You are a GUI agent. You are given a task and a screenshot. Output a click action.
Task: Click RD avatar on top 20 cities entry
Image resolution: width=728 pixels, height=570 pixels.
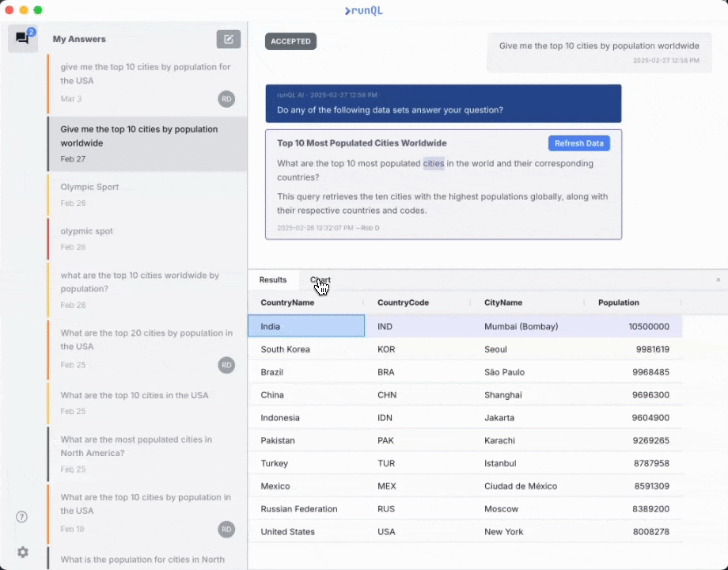[x=226, y=365]
